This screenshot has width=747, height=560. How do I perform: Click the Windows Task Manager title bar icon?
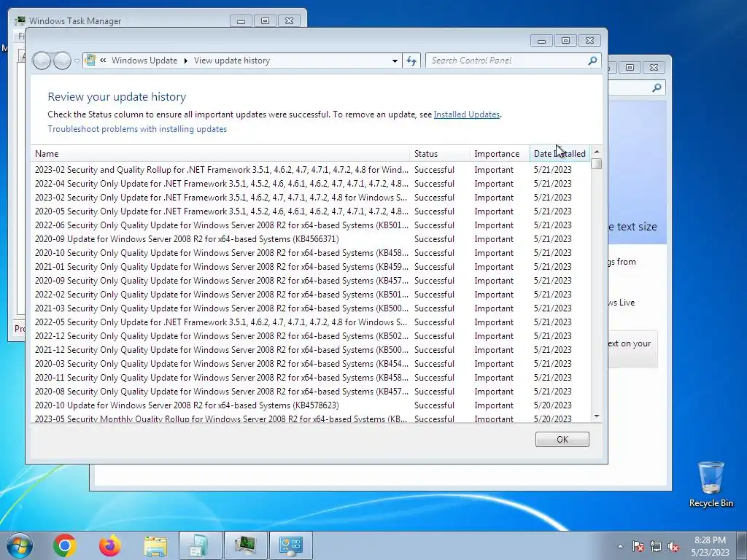(x=20, y=21)
